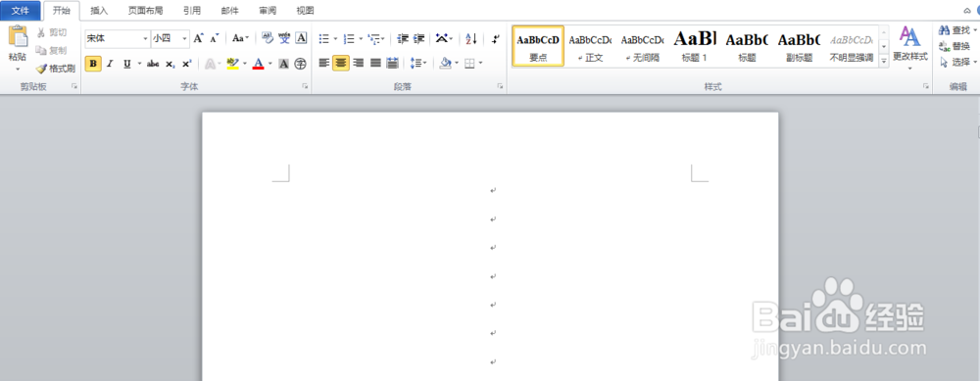Switch to the 页面布局 (Page Layout) tab
This screenshot has height=381, width=980.
click(146, 11)
